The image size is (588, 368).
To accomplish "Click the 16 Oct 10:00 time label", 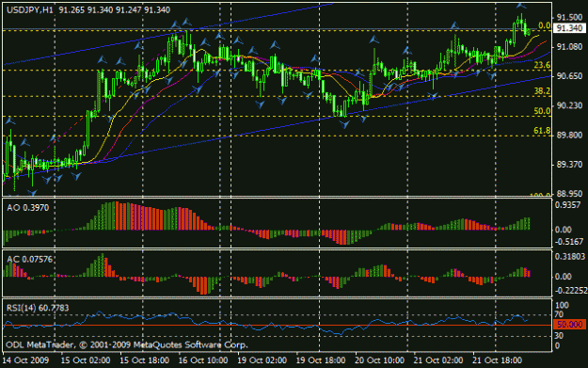I will point(203,360).
